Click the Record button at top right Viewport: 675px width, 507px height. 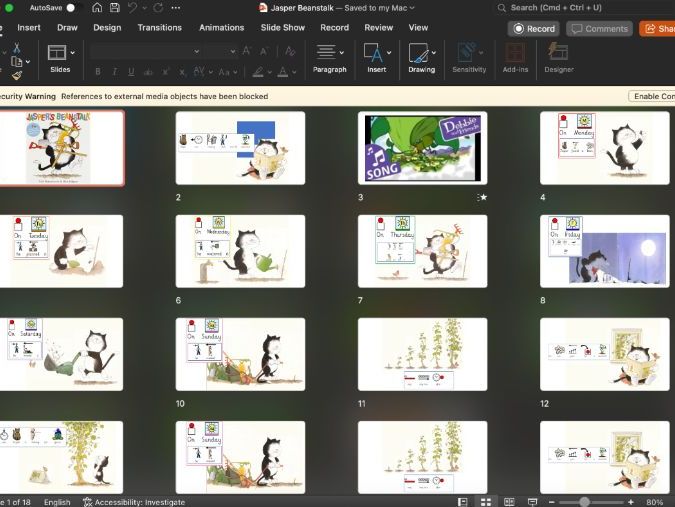[534, 29]
